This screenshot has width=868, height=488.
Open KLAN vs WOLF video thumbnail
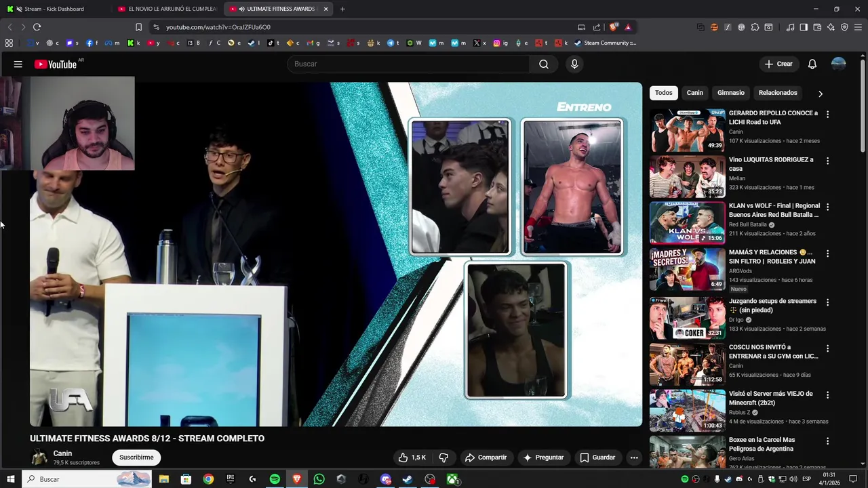[x=687, y=222]
